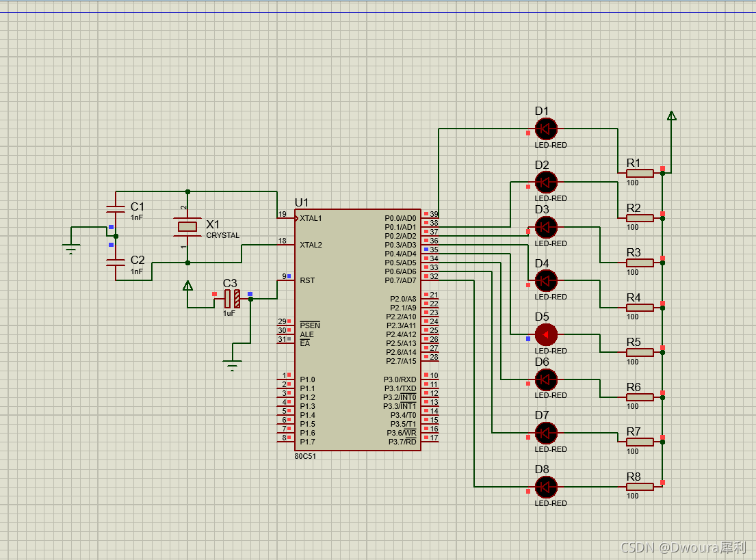Click the R7 resistor body
Screen dimensions: 756x560
coord(640,442)
